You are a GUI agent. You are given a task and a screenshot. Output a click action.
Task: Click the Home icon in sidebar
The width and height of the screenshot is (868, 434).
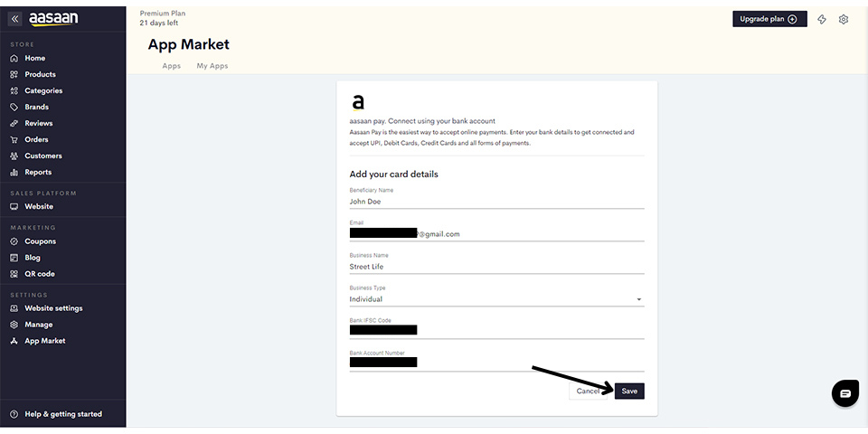click(14, 58)
